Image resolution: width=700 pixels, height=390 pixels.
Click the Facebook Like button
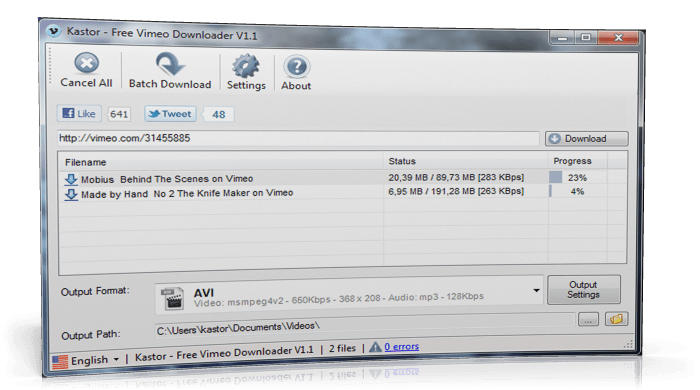79,113
